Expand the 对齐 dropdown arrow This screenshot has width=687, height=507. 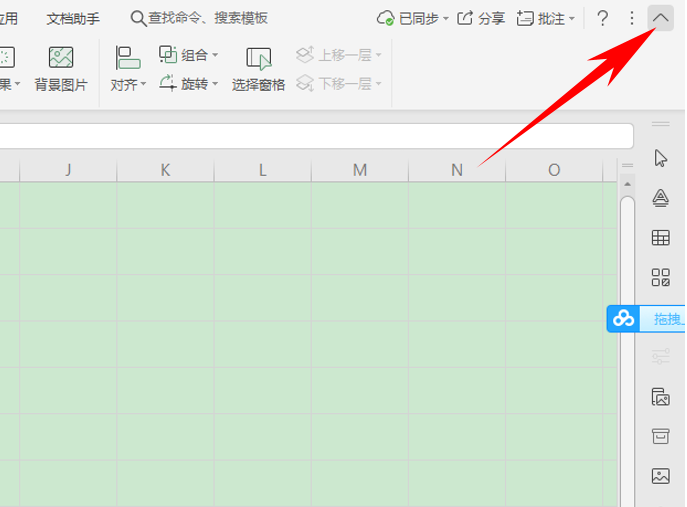pyautogui.click(x=143, y=84)
